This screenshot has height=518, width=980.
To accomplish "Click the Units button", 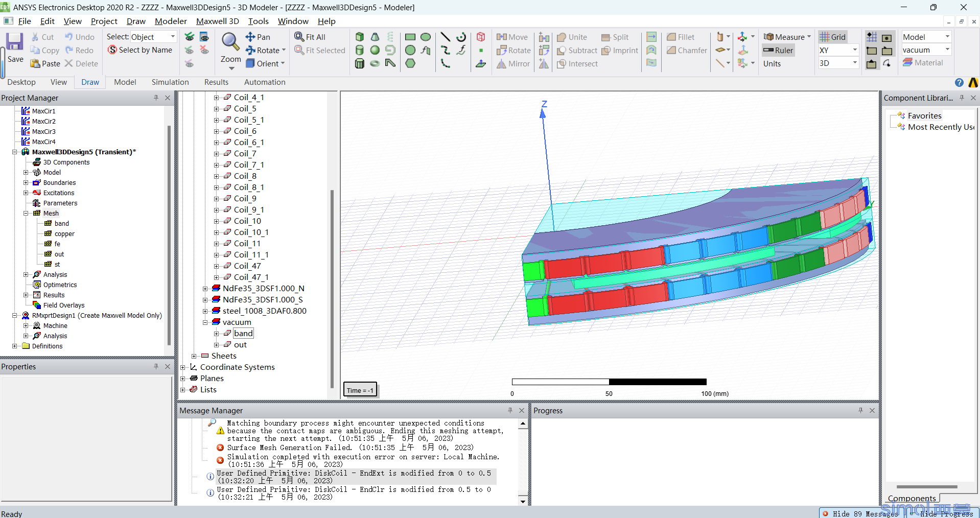I will (x=772, y=63).
